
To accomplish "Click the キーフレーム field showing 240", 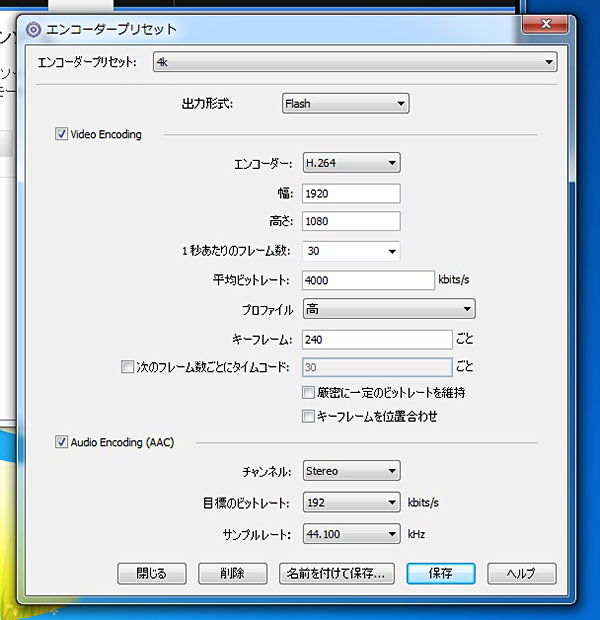I will [377, 340].
